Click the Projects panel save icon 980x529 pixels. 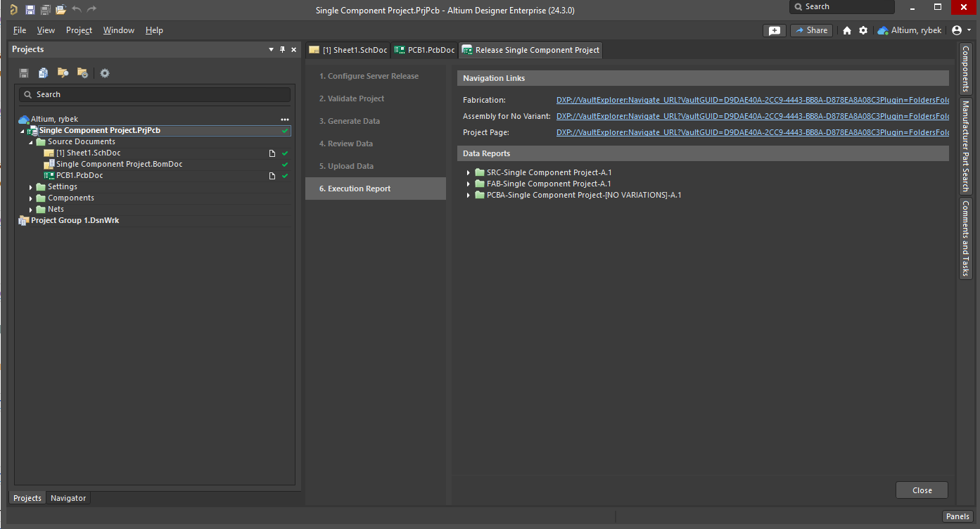pos(24,73)
